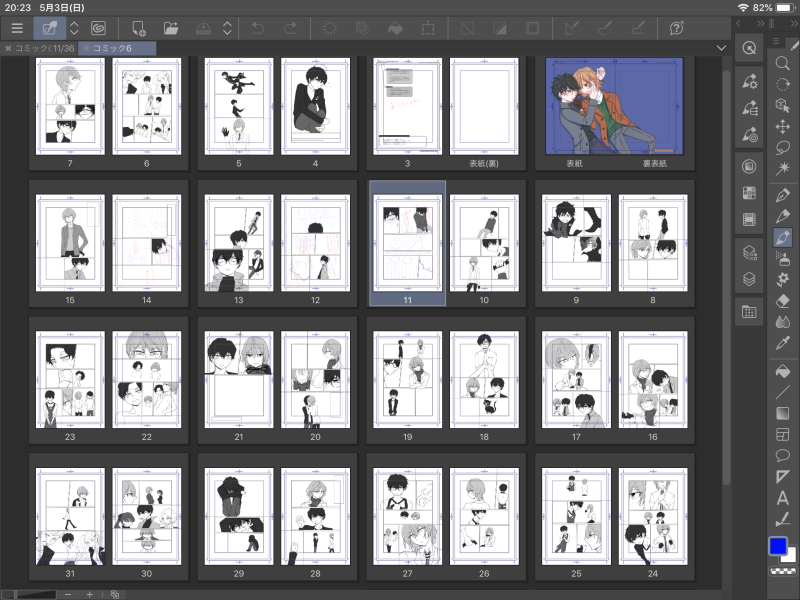The width and height of the screenshot is (800, 600).
Task: Expand stepper arrows beside the Save icon
Action: [x=228, y=28]
